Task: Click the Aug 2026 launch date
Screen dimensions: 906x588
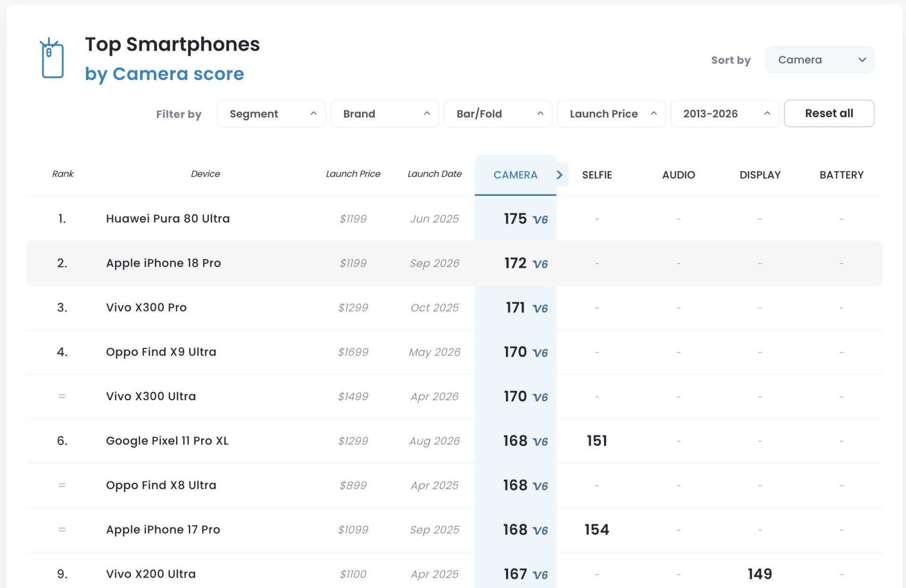Action: 435,441
